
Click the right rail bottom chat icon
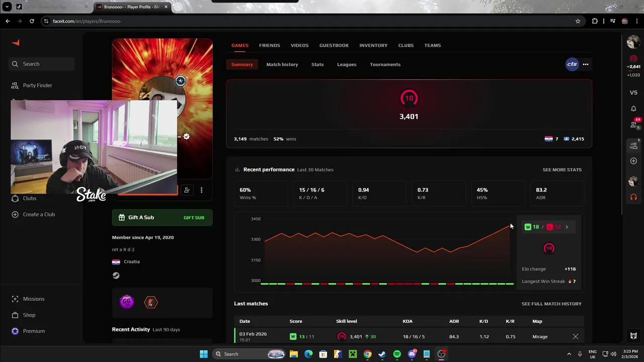click(633, 336)
